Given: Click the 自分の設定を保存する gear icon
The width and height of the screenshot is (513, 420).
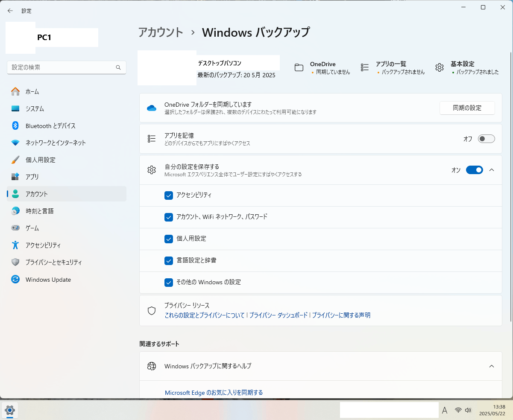Looking at the screenshot, I should click(152, 170).
